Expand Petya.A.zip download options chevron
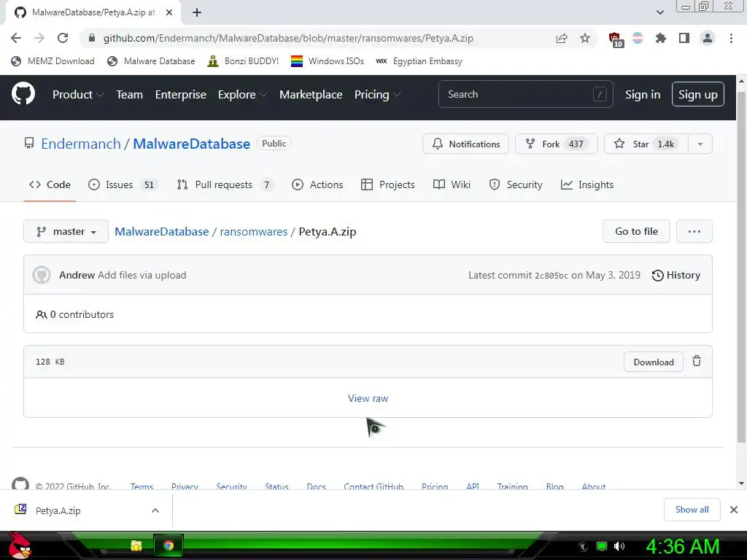 [x=155, y=510]
